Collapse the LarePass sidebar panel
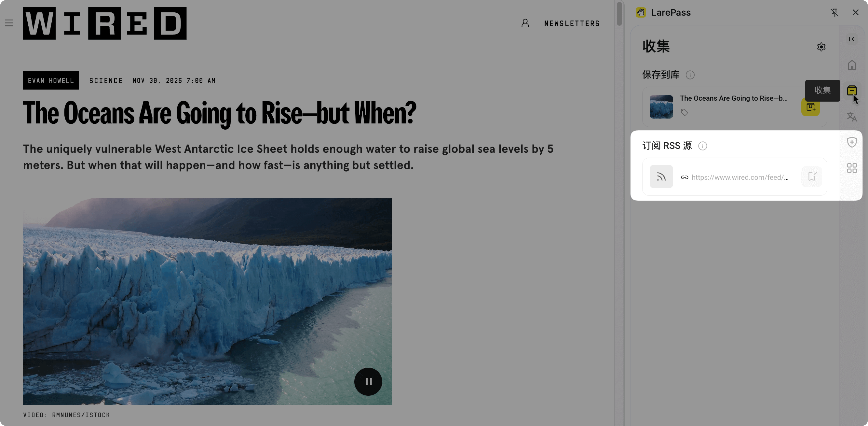 pos(851,39)
